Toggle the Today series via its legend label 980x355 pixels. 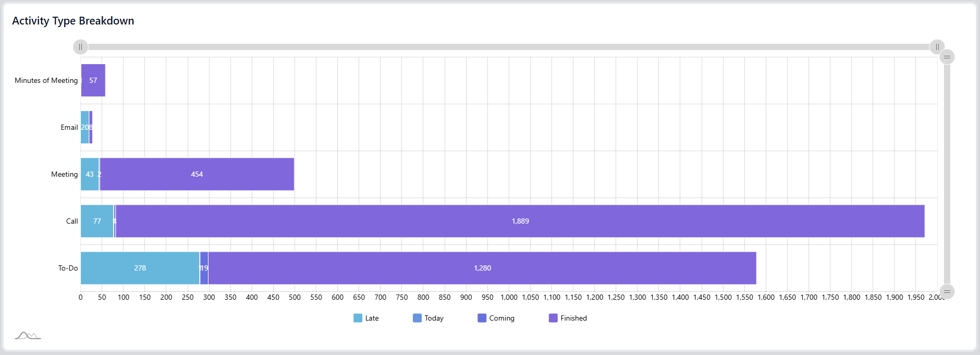[x=434, y=318]
